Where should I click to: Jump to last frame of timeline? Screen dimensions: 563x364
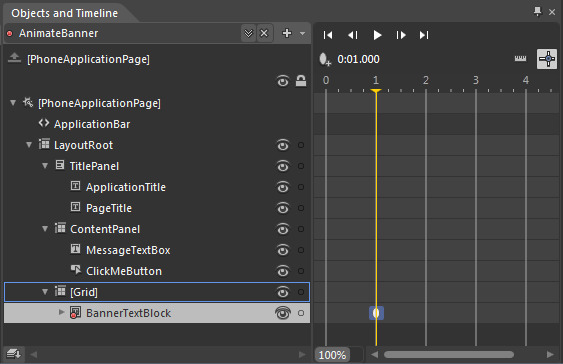[x=424, y=35]
